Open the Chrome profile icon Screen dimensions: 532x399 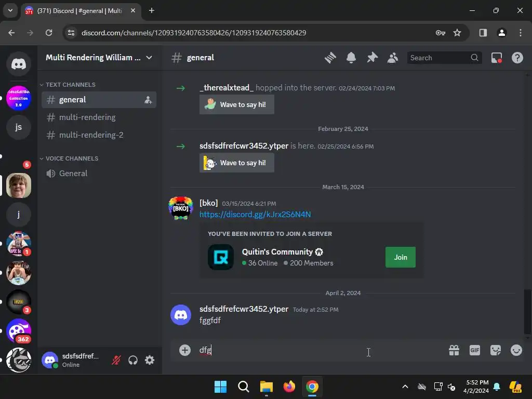point(502,33)
